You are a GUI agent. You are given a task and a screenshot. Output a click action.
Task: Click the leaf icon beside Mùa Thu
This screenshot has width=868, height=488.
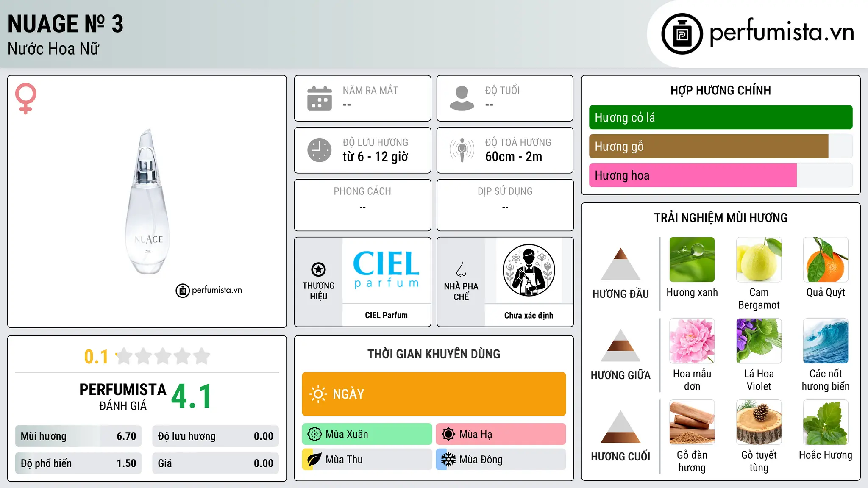[x=314, y=460]
